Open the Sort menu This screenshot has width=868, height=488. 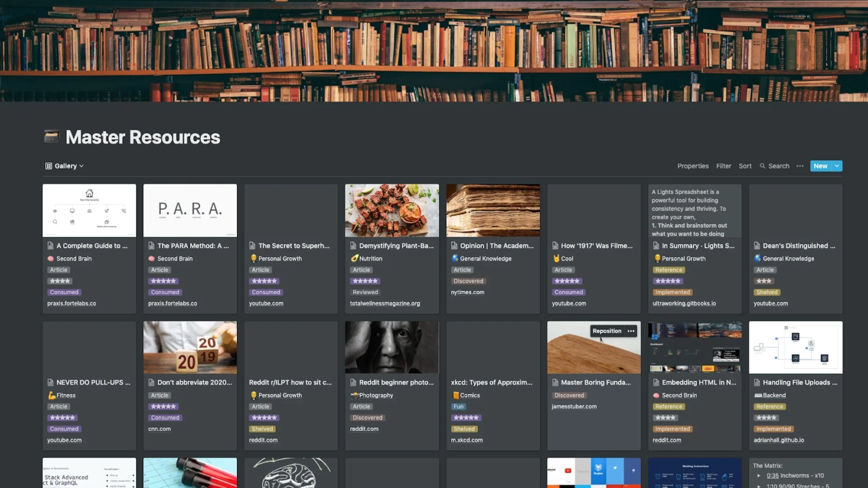[745, 166]
